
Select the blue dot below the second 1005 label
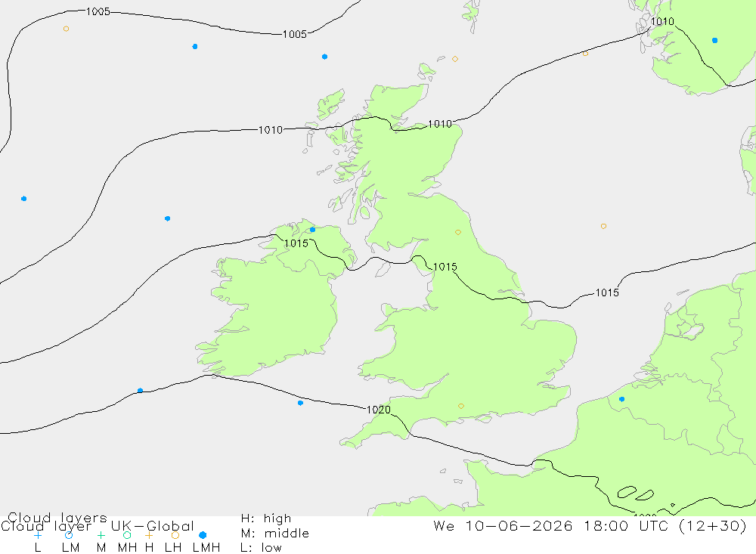(x=324, y=57)
